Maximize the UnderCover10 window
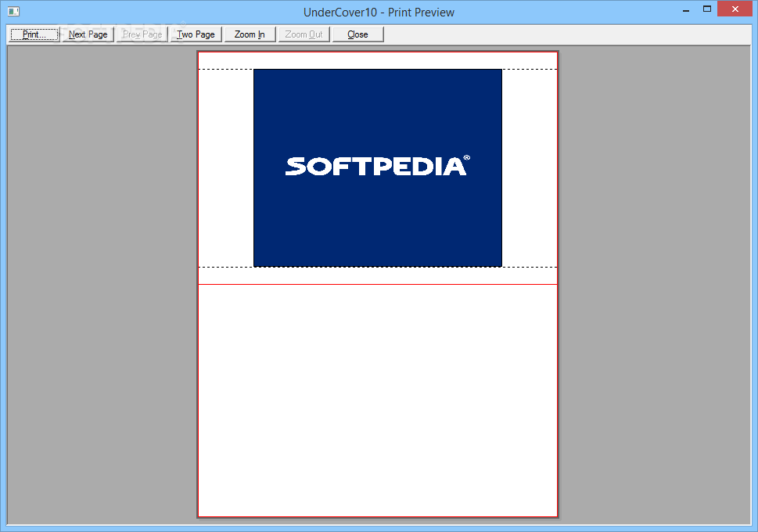 [x=706, y=9]
